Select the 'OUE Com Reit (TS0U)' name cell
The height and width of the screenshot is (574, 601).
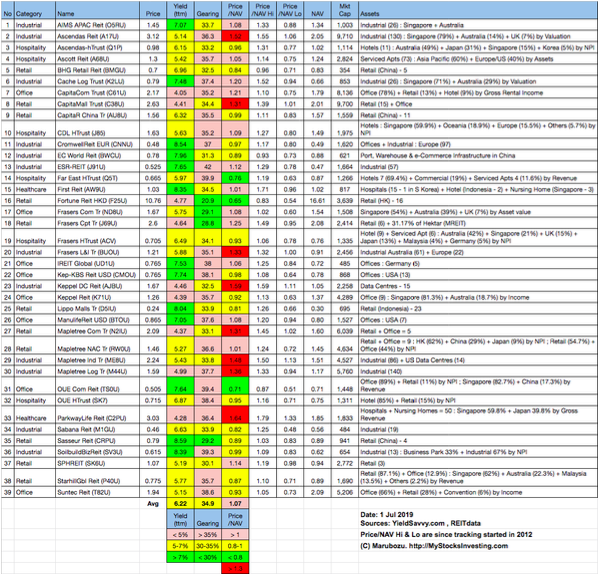click(98, 386)
